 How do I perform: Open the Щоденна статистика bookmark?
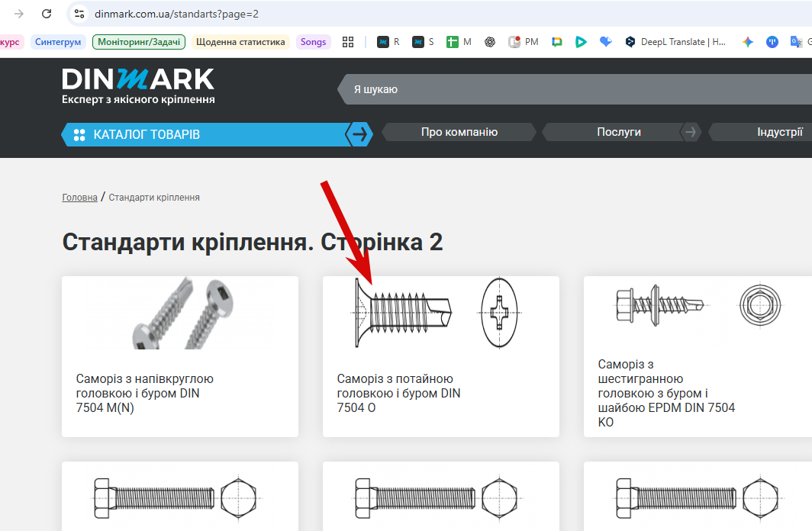point(240,42)
